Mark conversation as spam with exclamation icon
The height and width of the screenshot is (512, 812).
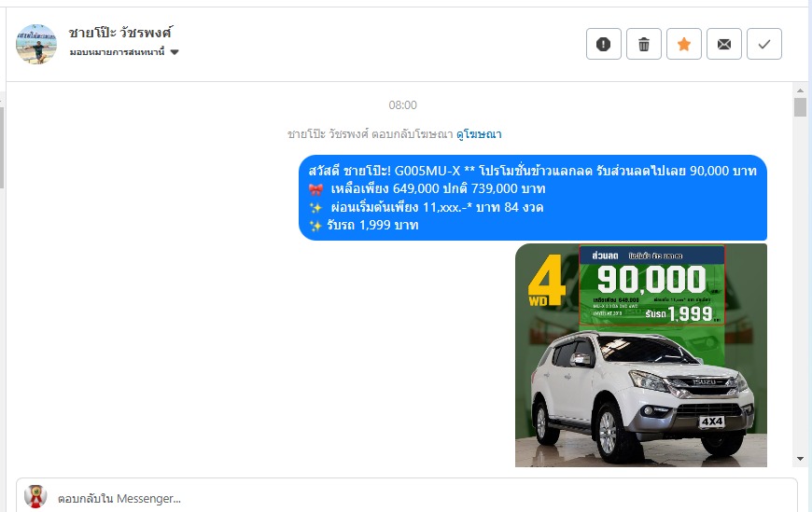(603, 44)
